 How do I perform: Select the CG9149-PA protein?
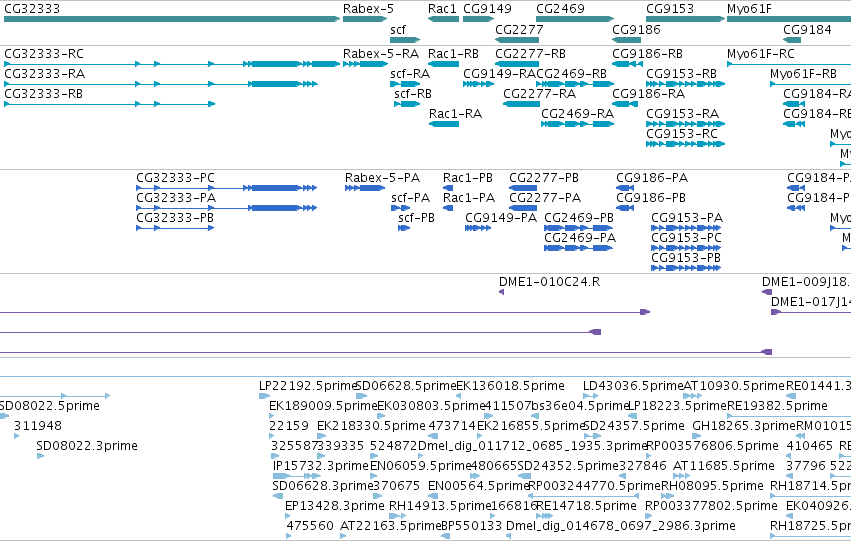coord(478,228)
